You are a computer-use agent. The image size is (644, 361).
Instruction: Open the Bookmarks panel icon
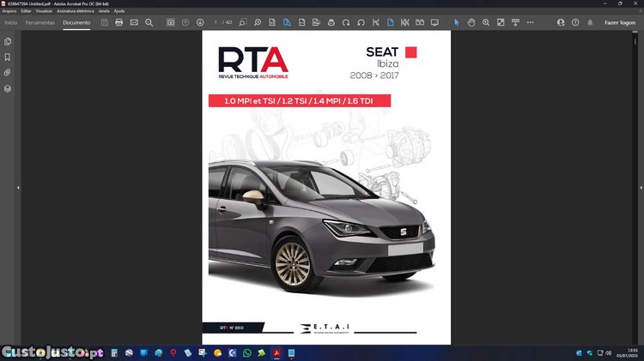tap(8, 57)
